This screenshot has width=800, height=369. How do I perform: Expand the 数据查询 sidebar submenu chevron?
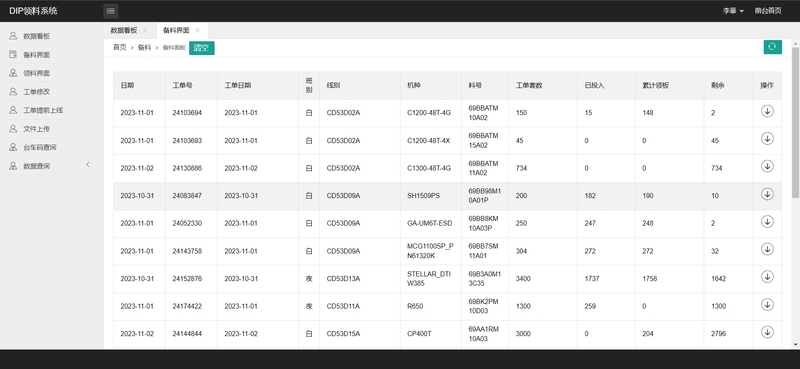[88, 164]
